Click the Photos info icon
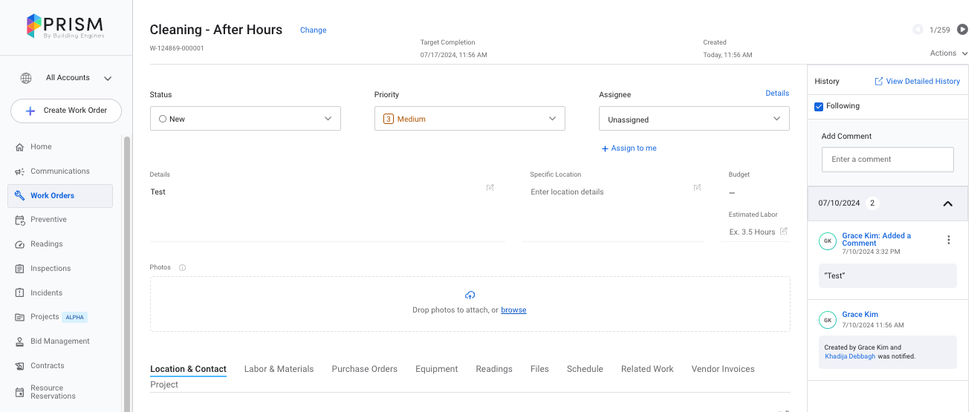 click(182, 267)
